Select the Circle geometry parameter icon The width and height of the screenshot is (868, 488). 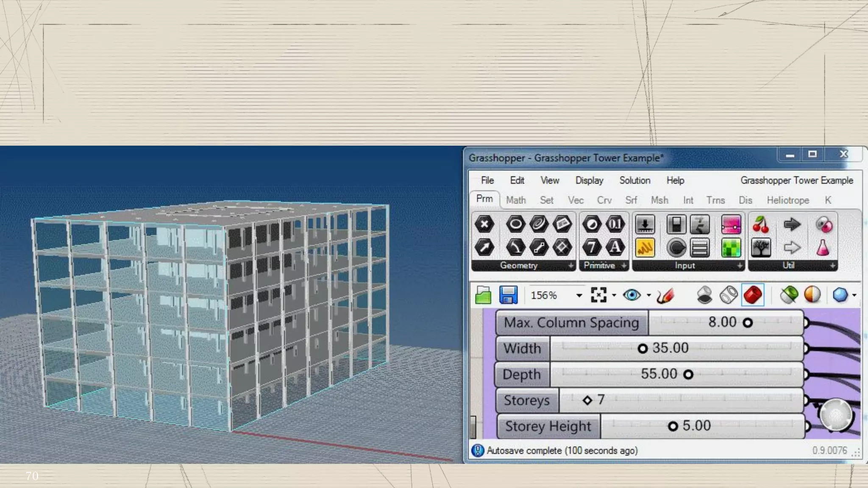tap(515, 224)
